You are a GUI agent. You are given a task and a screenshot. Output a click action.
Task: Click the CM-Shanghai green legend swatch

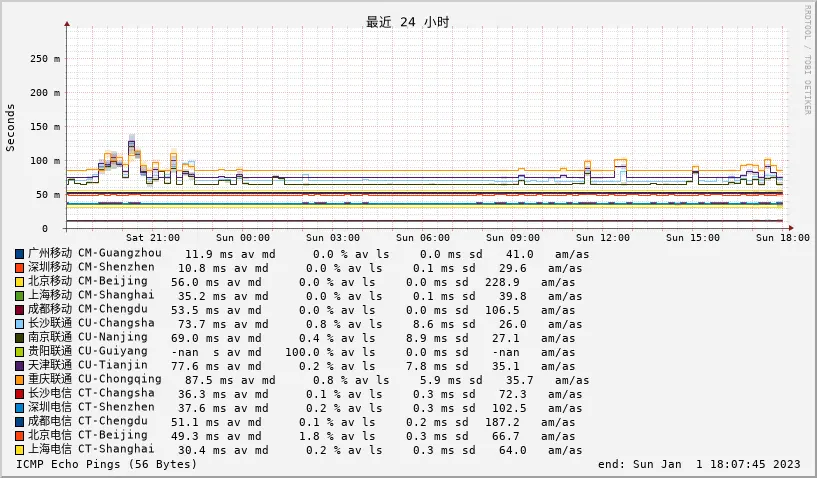coord(19,296)
